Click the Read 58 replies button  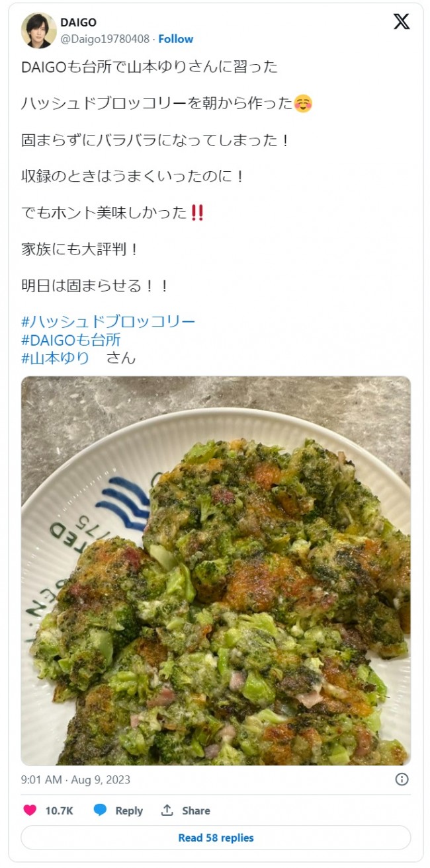tap(216, 838)
